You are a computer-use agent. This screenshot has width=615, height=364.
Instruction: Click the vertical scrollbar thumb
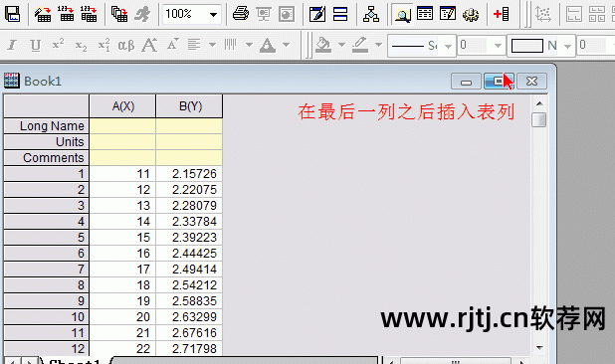click(539, 119)
